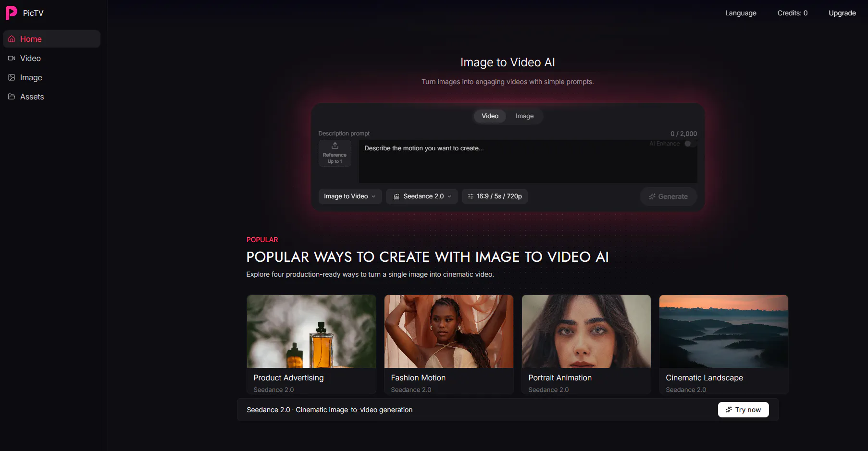Click the Credits: 0 indicator

[x=793, y=13]
